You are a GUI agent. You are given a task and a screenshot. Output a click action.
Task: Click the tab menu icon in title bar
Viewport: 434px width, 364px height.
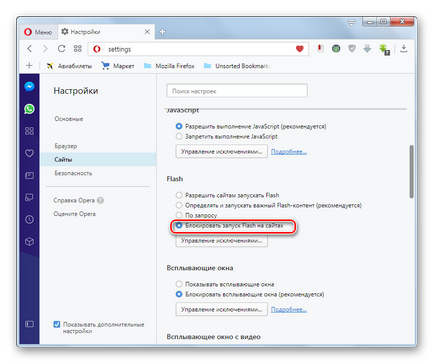351,23
